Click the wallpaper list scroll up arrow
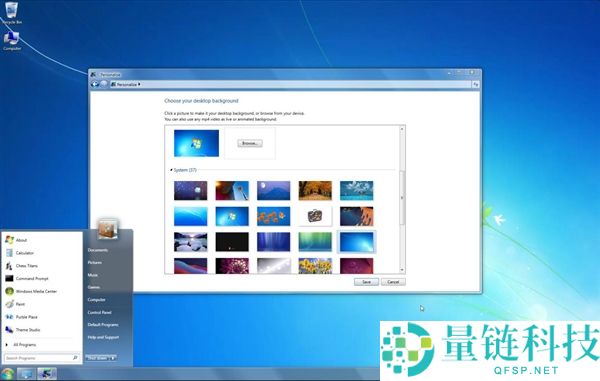Screen dimensions: 600x381 402,129
